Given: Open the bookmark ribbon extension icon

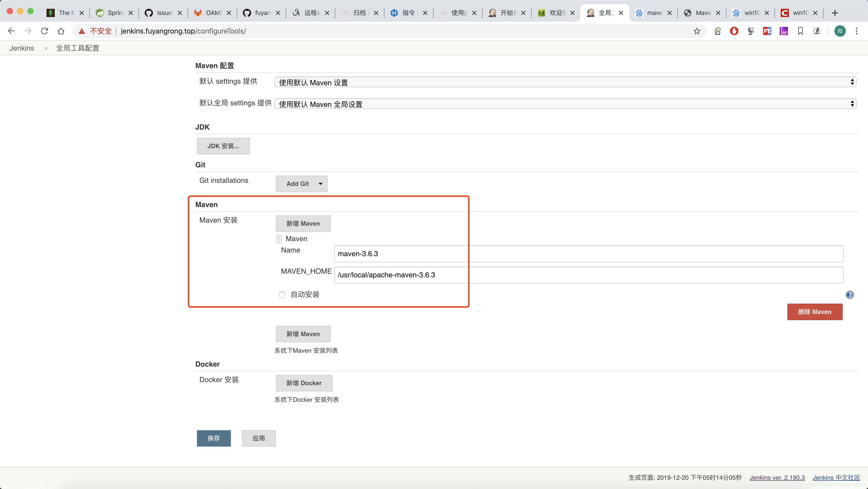Looking at the screenshot, I should [x=800, y=31].
